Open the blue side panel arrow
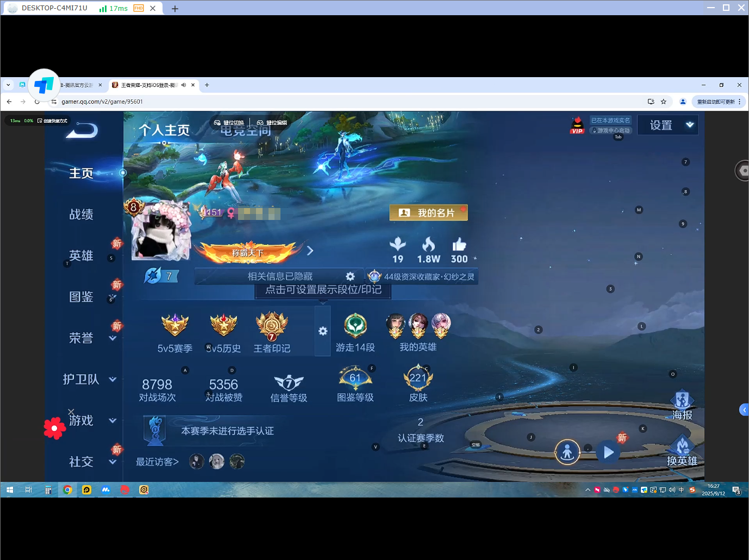 pyautogui.click(x=744, y=410)
